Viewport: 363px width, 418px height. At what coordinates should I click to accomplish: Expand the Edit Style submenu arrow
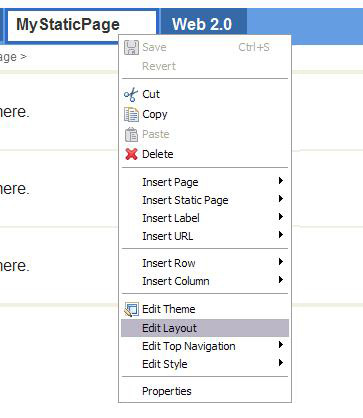coord(281,363)
